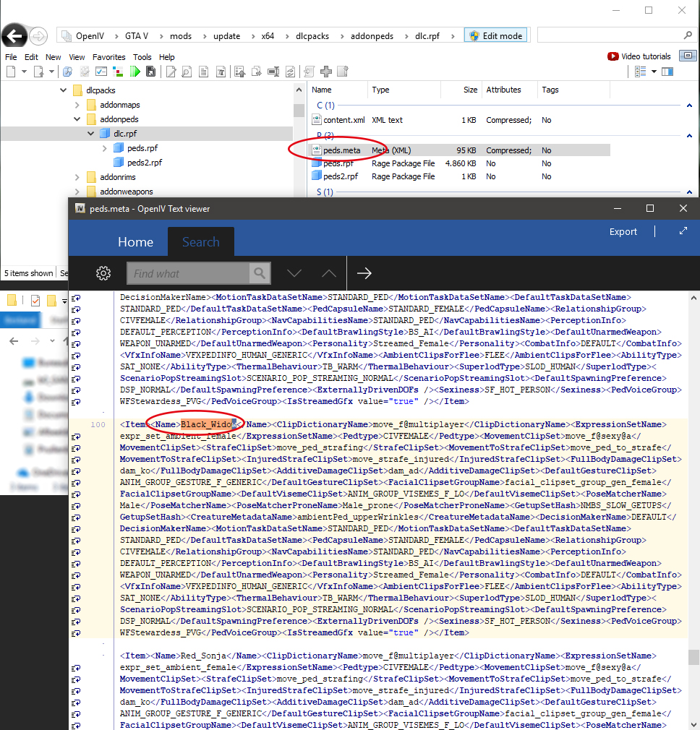Toggle fullscreen with the expand arrows icon
The width and height of the screenshot is (700, 730).
click(x=683, y=231)
